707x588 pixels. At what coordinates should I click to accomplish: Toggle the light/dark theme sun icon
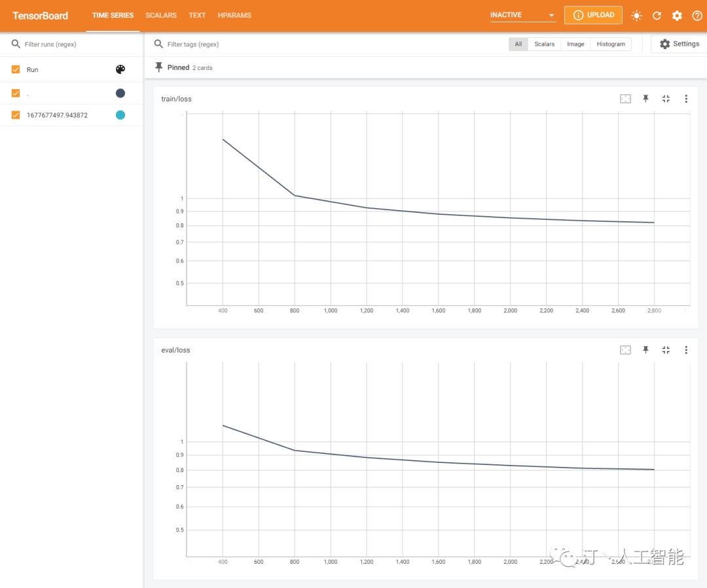(636, 16)
